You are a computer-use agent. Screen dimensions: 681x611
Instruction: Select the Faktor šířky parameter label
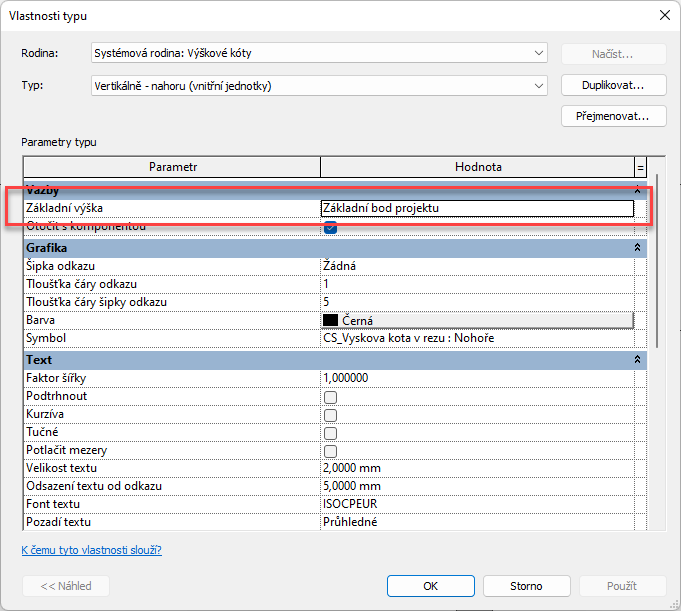pyautogui.click(x=56, y=378)
